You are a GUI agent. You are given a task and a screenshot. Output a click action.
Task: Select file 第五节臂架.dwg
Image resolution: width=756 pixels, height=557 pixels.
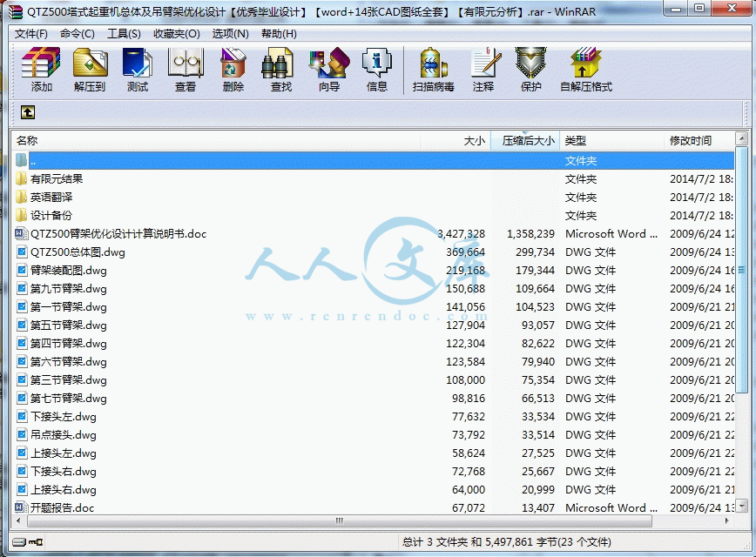69,325
